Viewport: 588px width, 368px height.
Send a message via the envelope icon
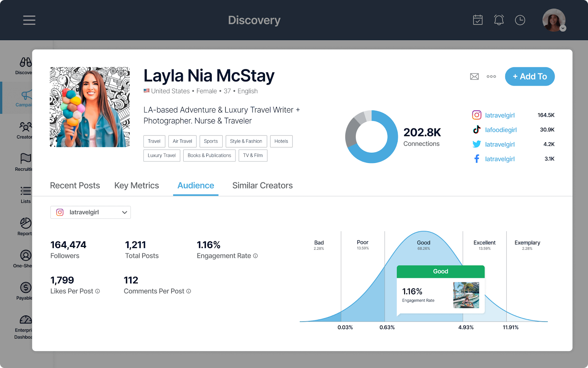tap(474, 76)
